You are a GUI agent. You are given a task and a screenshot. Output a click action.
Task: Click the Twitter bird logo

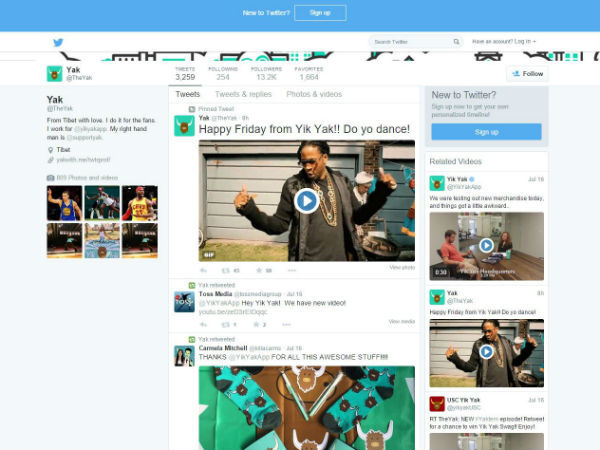coord(58,42)
